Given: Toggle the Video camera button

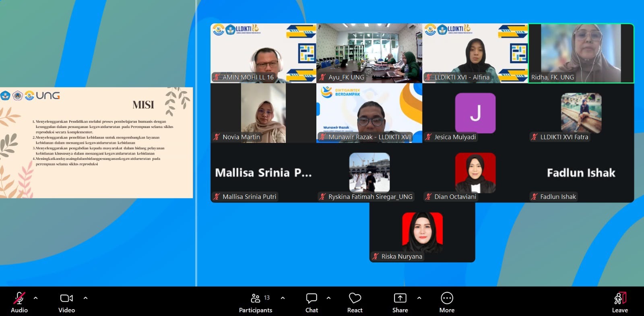Looking at the screenshot, I should [x=66, y=298].
